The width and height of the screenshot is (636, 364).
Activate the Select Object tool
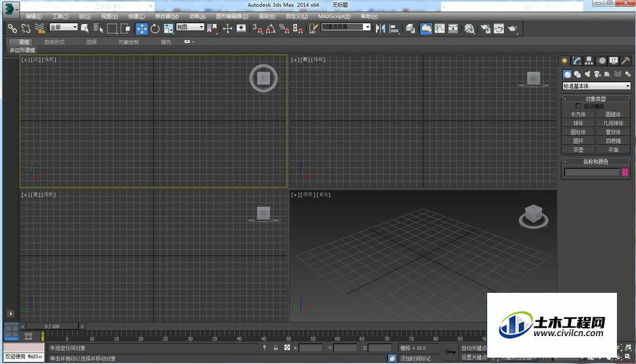(x=85, y=29)
